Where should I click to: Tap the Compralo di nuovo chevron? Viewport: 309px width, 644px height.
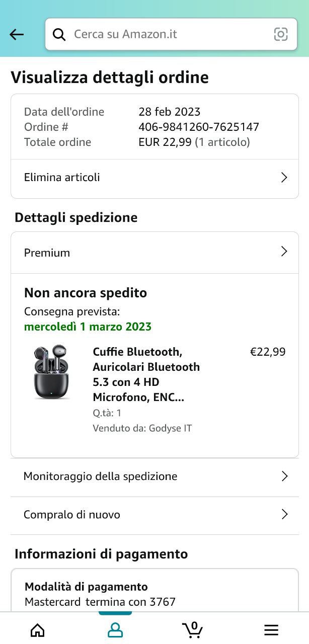pos(284,515)
